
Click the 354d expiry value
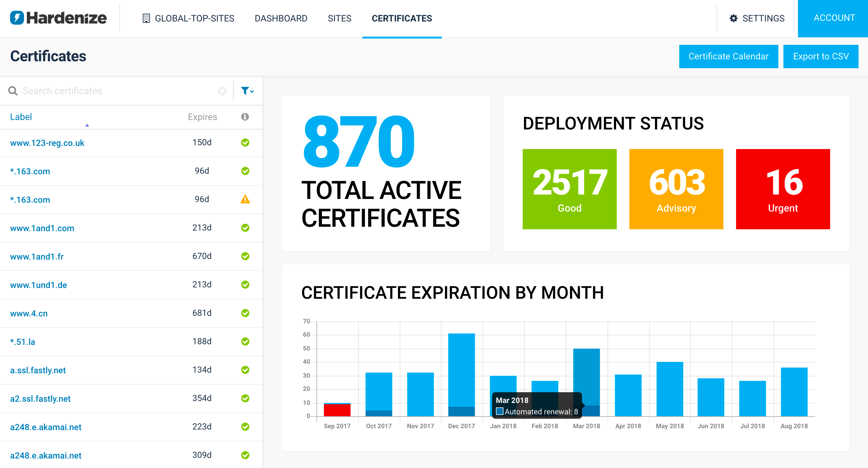coord(202,398)
